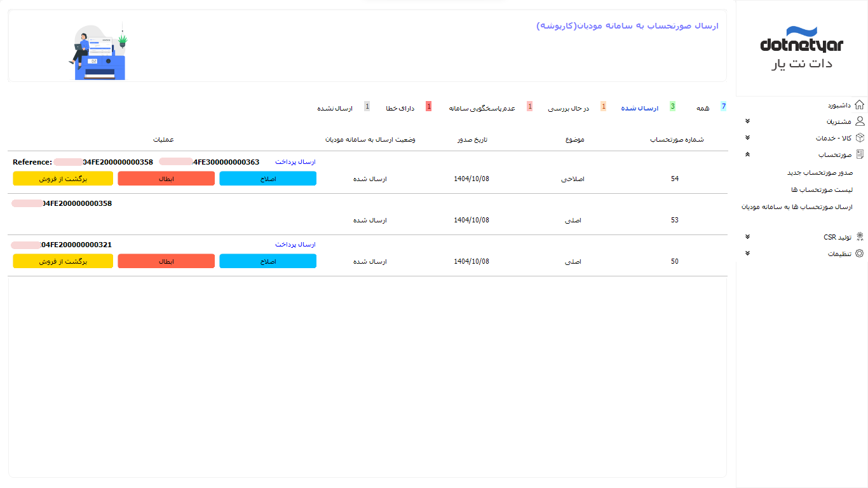Screen dimensions: 868x488
Task: Click ارسال پرداخت (send payment) link for invoice 54
Action: [x=295, y=162]
